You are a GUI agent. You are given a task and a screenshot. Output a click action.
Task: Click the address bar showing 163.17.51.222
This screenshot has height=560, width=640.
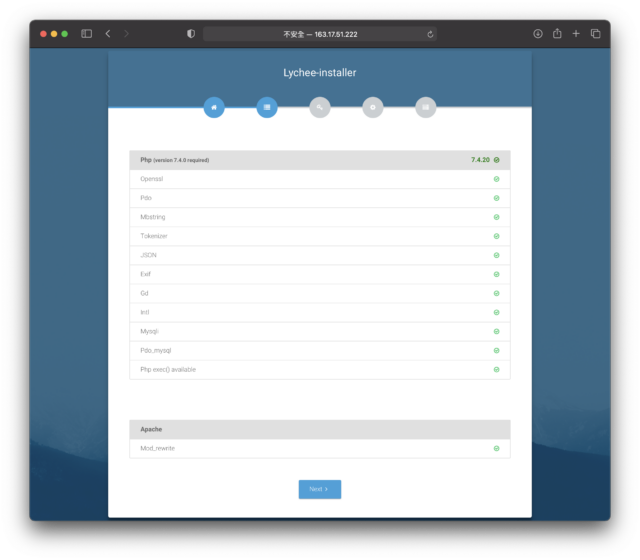[320, 34]
